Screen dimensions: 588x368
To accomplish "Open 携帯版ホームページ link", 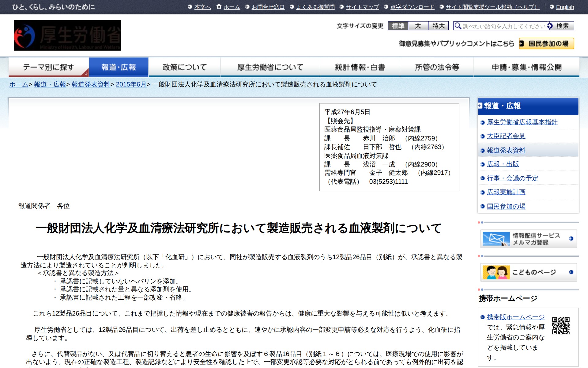I will (515, 317).
